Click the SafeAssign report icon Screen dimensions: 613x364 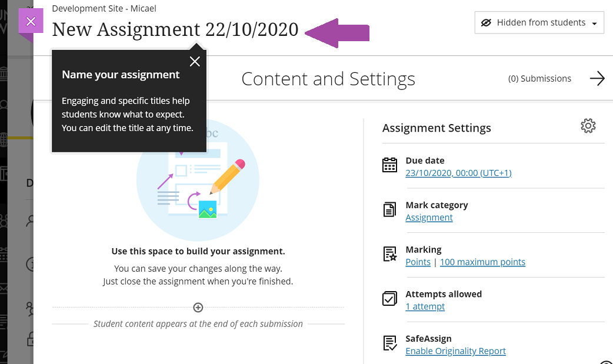[x=389, y=343]
